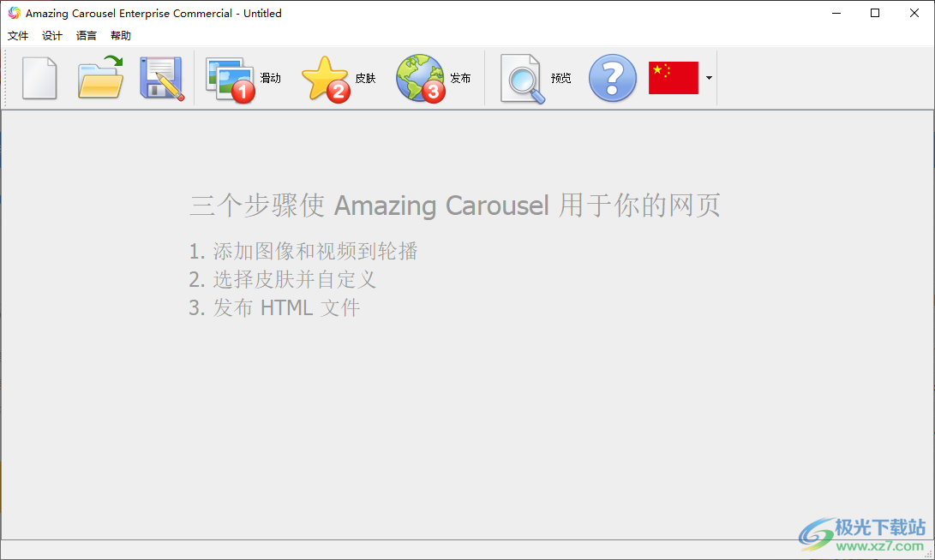Open the 文件 menu

pyautogui.click(x=18, y=36)
